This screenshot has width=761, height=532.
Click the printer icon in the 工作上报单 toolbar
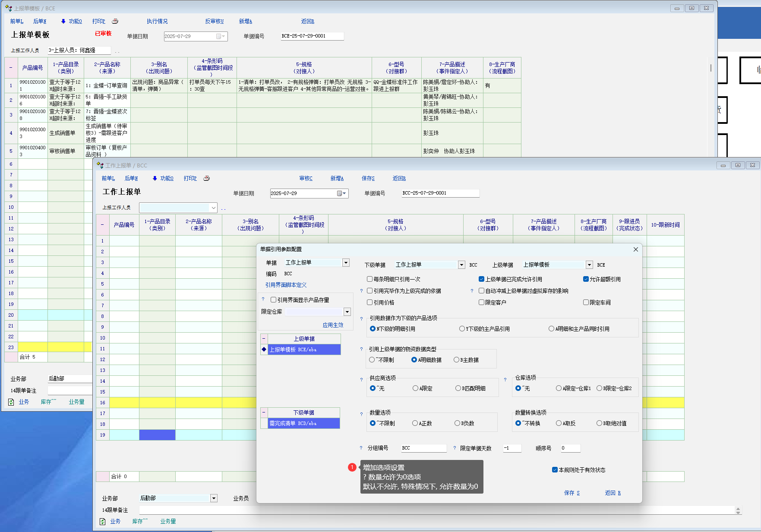(x=206, y=178)
